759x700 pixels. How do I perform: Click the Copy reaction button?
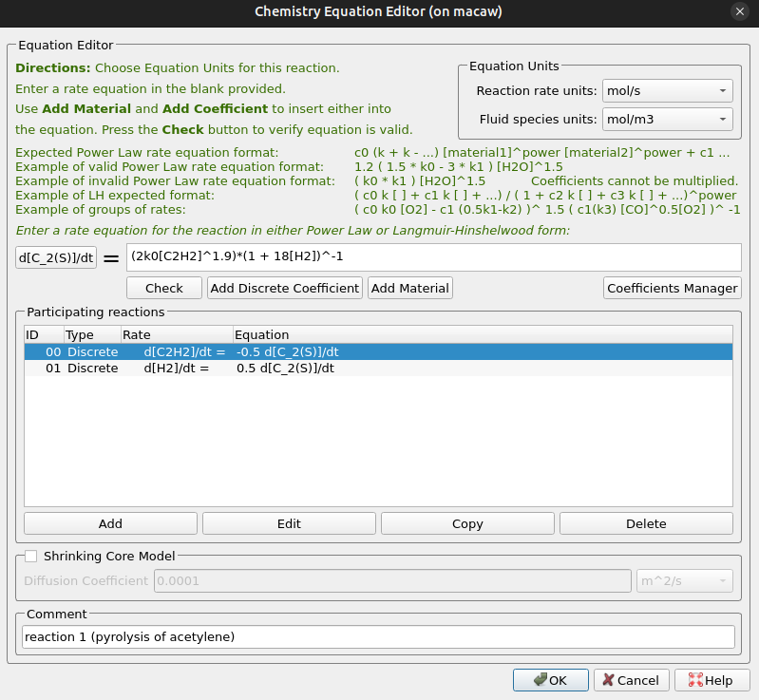(467, 523)
